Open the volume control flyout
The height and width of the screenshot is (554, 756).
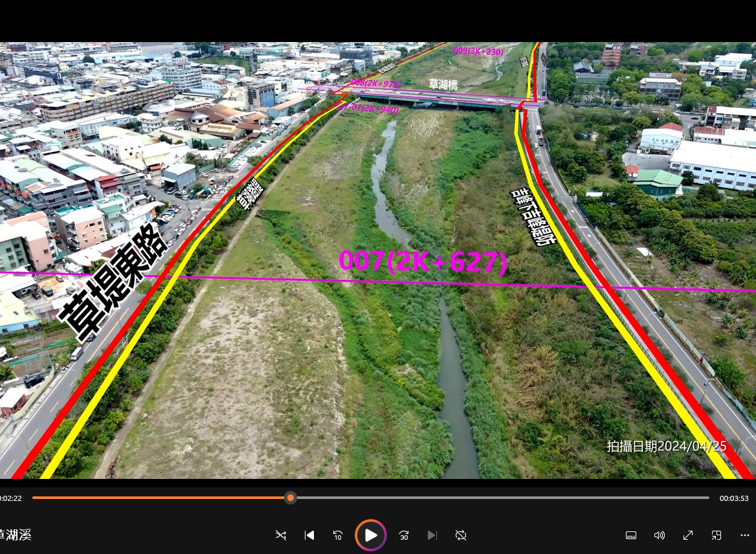pos(660,535)
